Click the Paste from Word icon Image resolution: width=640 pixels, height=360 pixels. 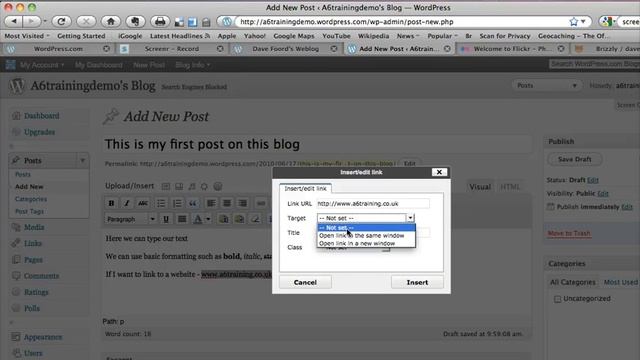[240, 219]
